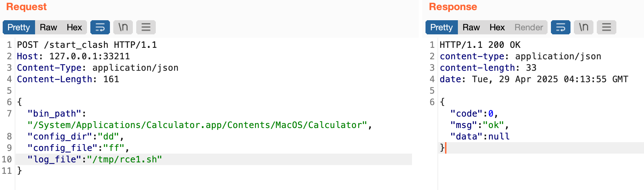Switch Request view to Hex tab
Viewport: 644px width, 190px height.
pyautogui.click(x=74, y=27)
